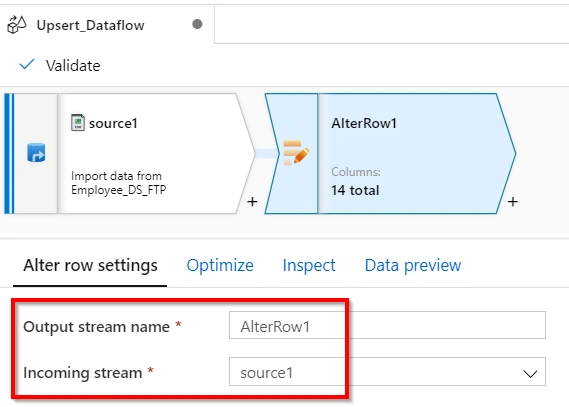Select the AlterRow1 transformation node
The height and width of the screenshot is (407, 569).
(390, 153)
